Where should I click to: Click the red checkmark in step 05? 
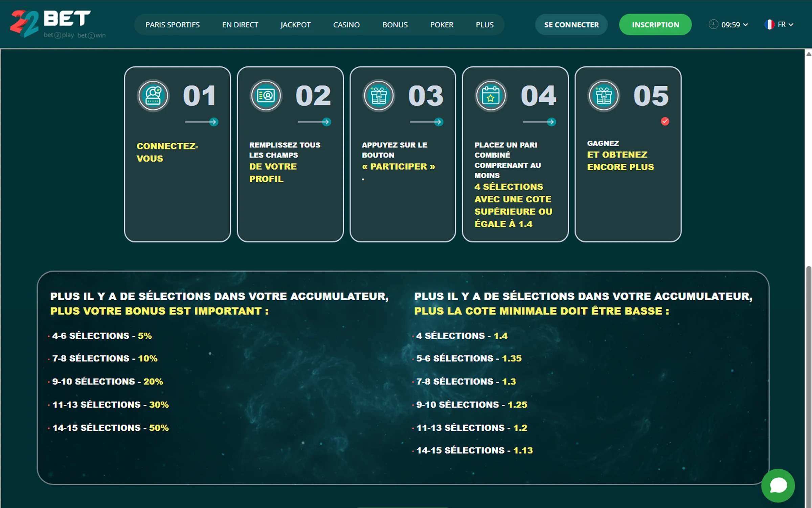click(x=665, y=121)
